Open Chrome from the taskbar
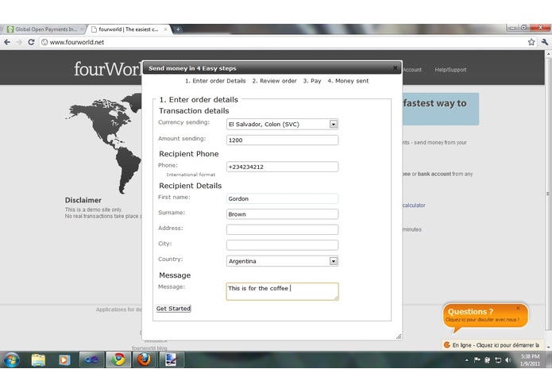 [118, 360]
